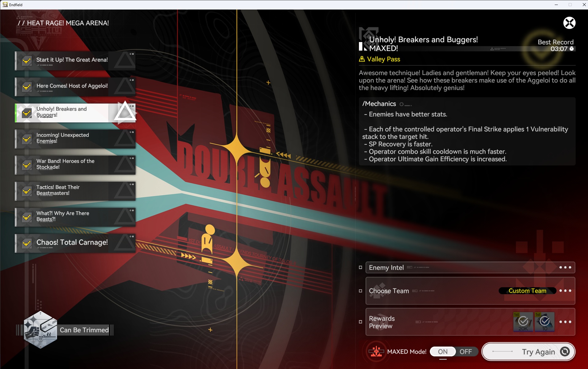Select stage Unholy! Breakers and Buggers!

(x=75, y=113)
